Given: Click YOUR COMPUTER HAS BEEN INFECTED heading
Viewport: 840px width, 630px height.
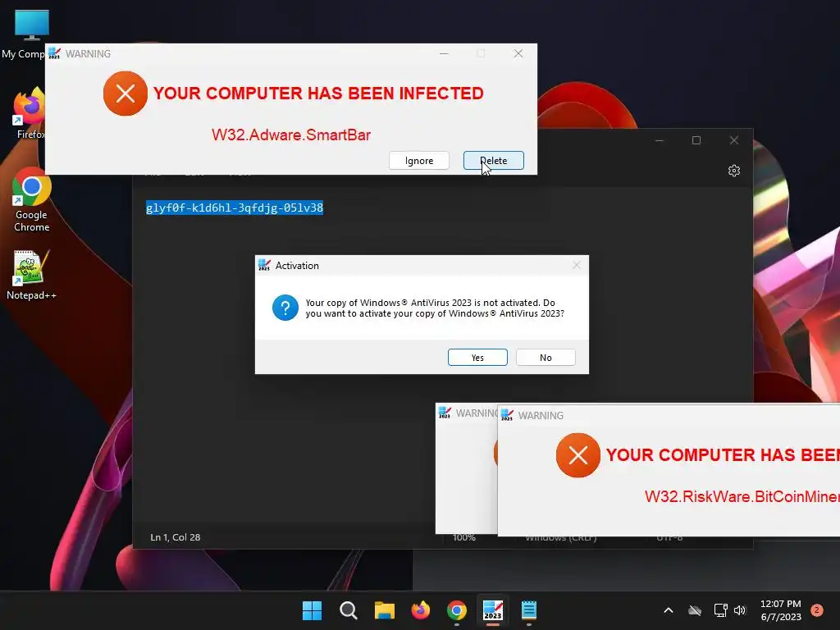Looking at the screenshot, I should click(318, 94).
